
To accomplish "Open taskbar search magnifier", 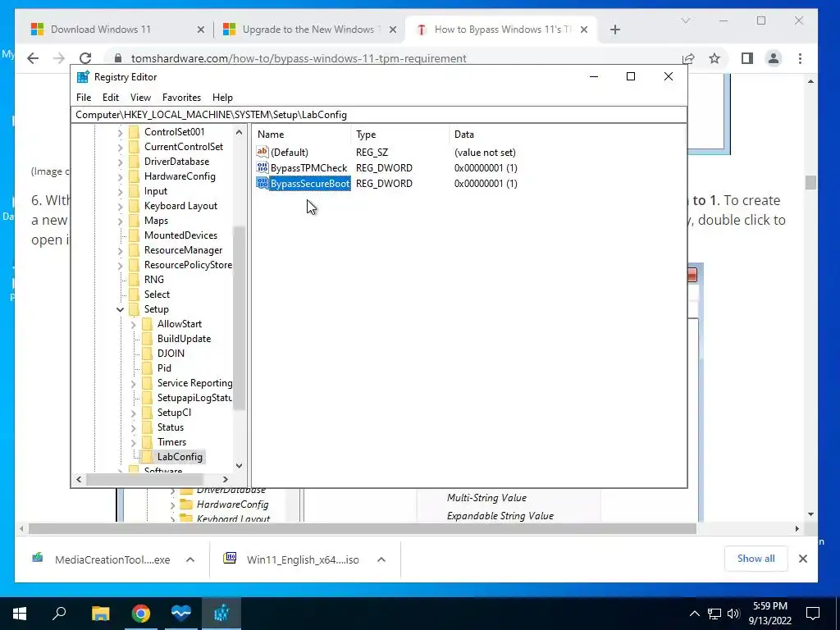I will coord(59,614).
